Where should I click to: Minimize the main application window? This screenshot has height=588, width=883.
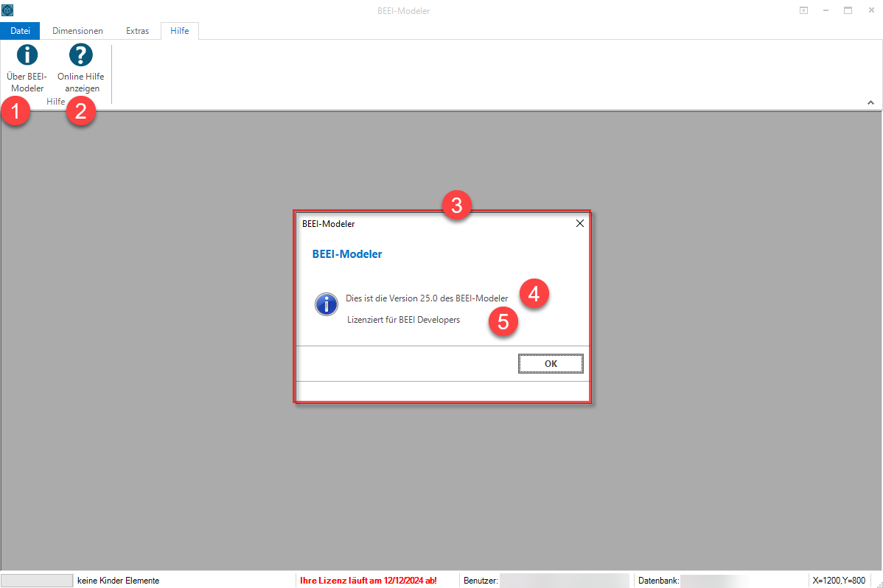(x=826, y=11)
